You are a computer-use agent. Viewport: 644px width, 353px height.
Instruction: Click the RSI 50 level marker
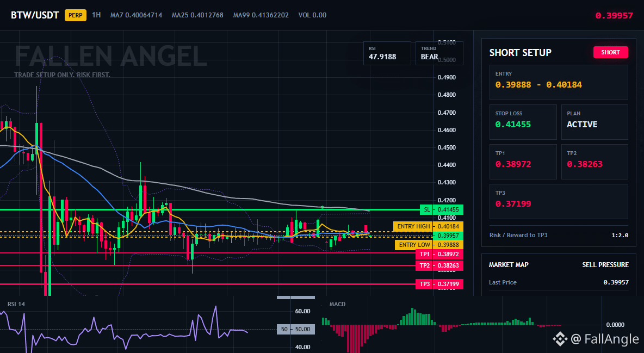click(x=296, y=329)
